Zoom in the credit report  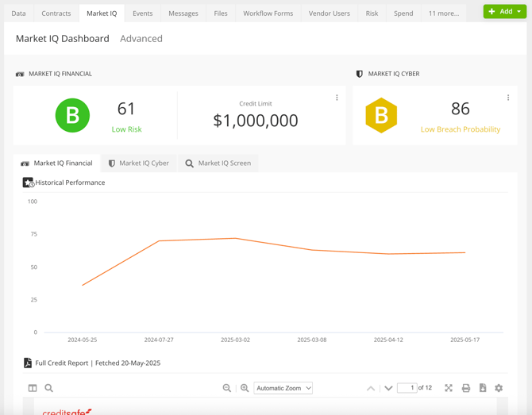pos(245,388)
